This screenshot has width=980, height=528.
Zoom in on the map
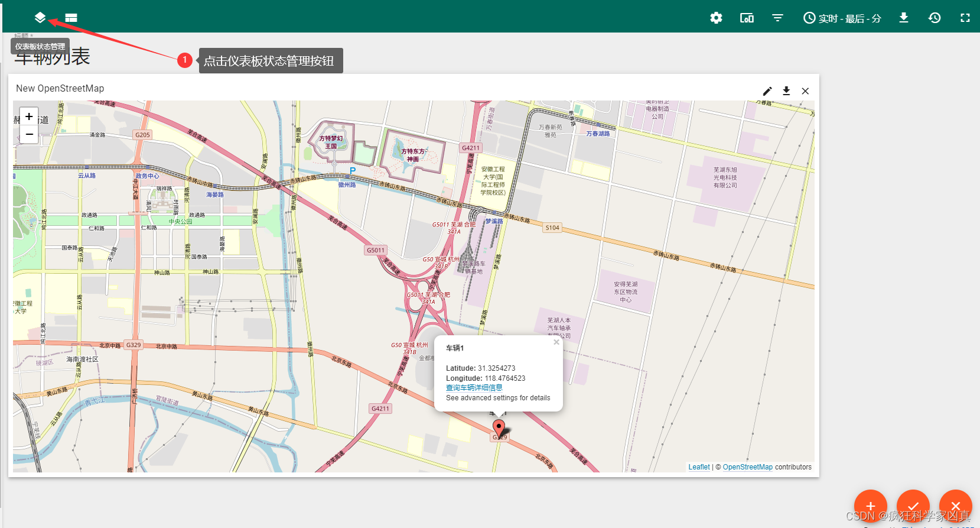point(29,116)
